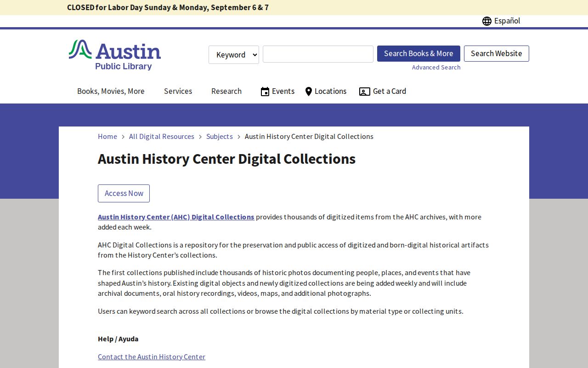Viewport: 588px width, 368px height.
Task: Click Contact the Austin History Center link
Action: tap(152, 357)
